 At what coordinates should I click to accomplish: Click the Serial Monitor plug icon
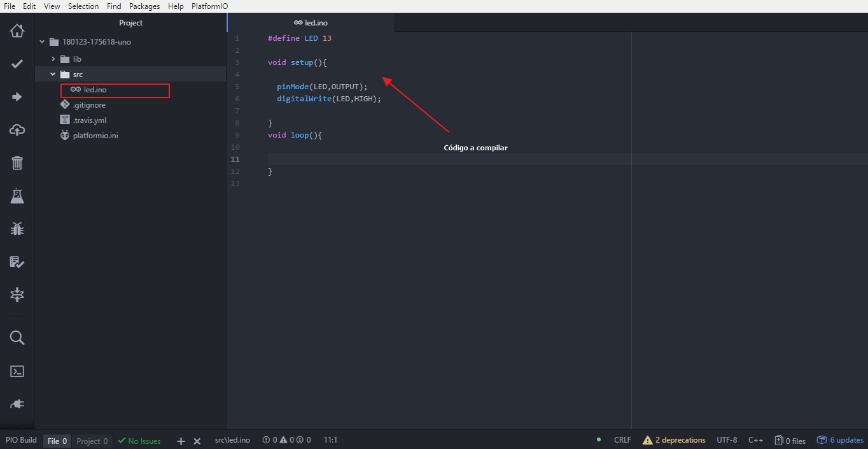coord(17,404)
